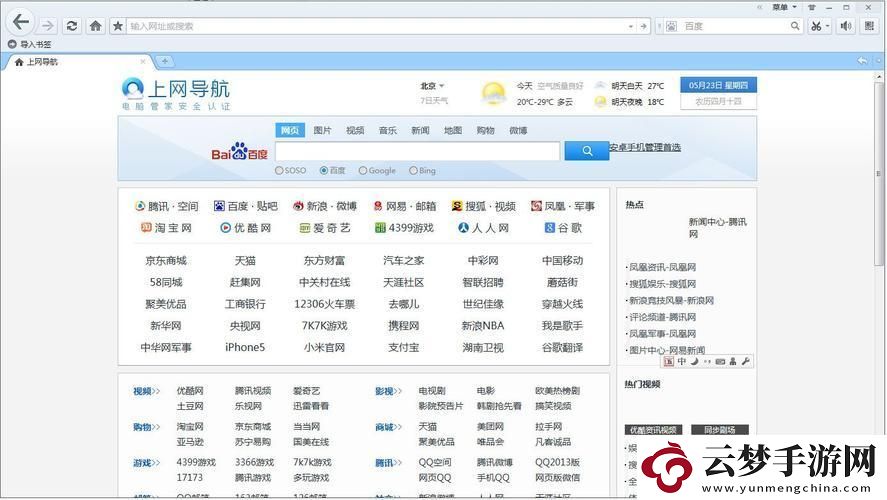
Task: Open the scissors screenshot tool
Action: 816,26
